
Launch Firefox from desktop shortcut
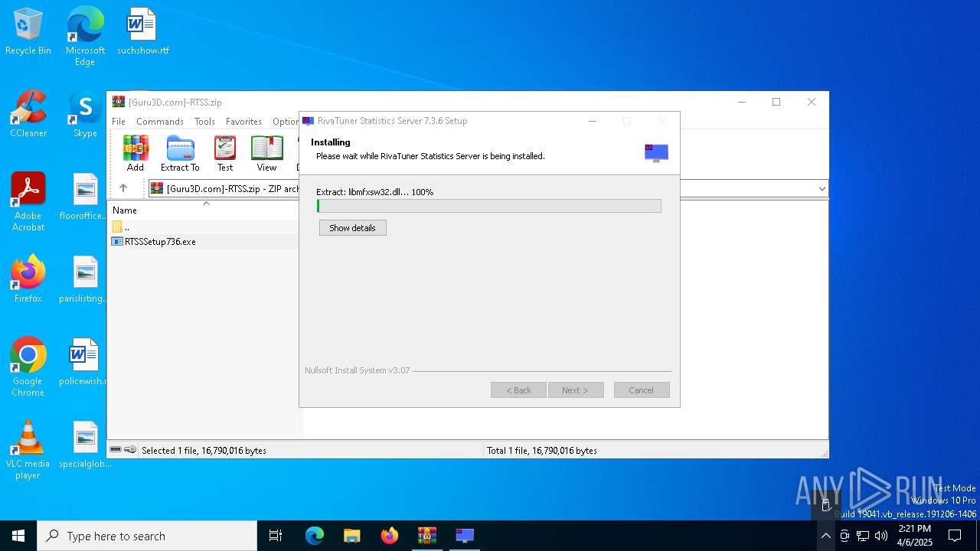28,279
